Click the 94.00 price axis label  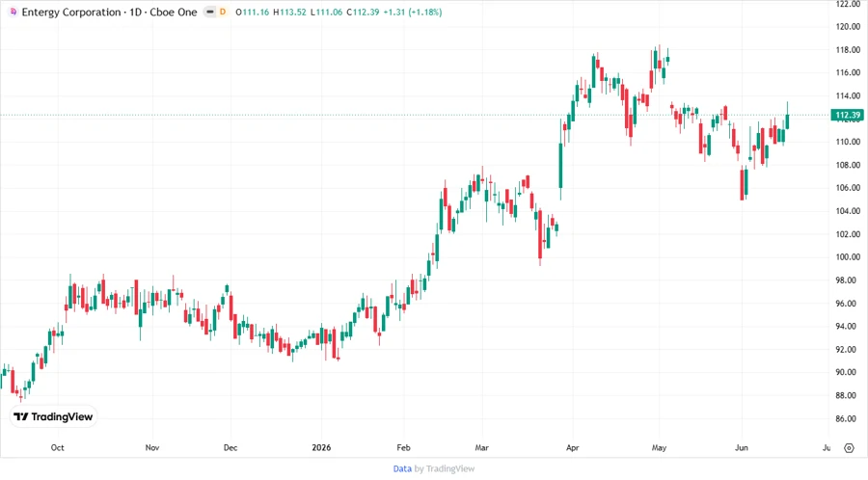pos(848,327)
